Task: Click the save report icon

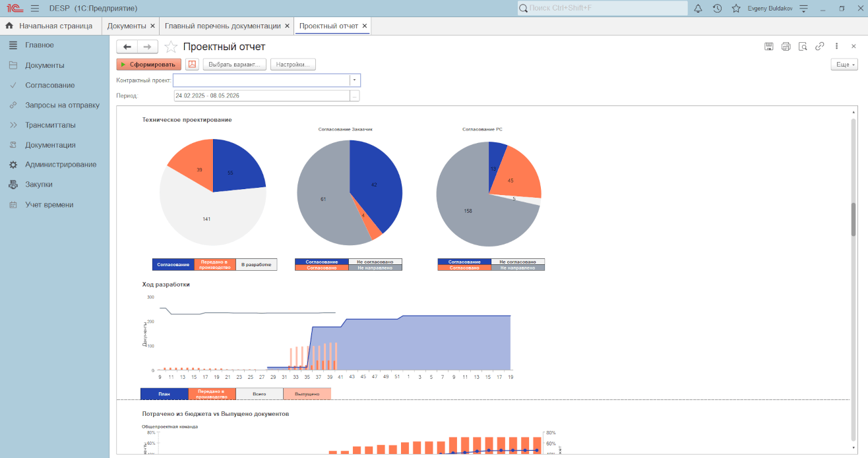Action: [768, 46]
